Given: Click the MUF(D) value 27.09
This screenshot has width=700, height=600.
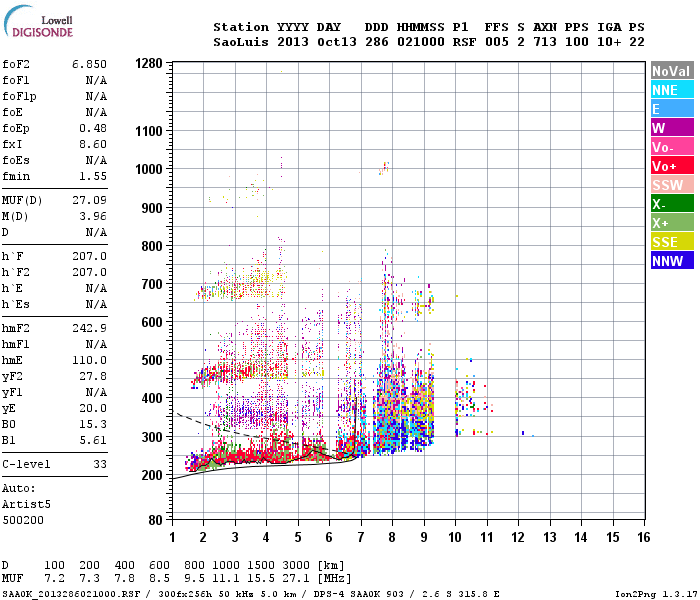Looking at the screenshot, I should click(89, 200).
